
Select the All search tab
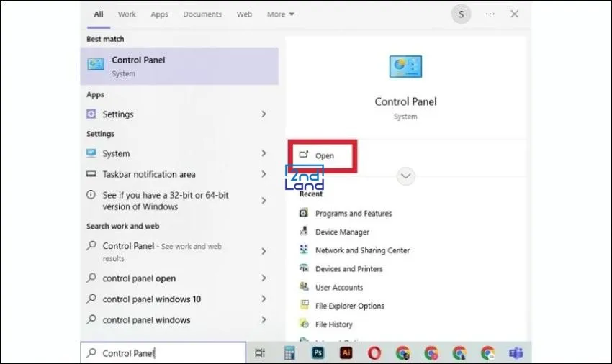click(x=99, y=14)
